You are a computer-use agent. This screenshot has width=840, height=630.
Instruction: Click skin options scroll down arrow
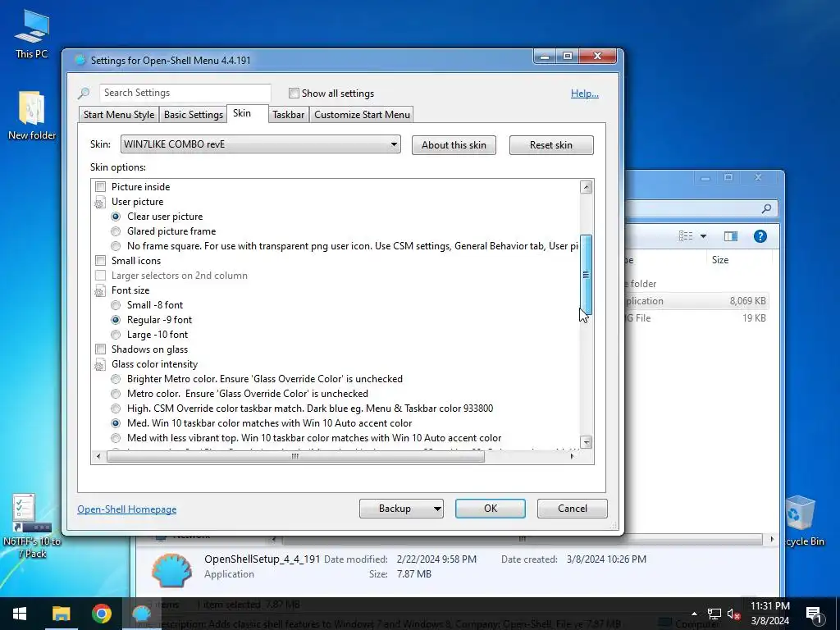[x=586, y=442]
